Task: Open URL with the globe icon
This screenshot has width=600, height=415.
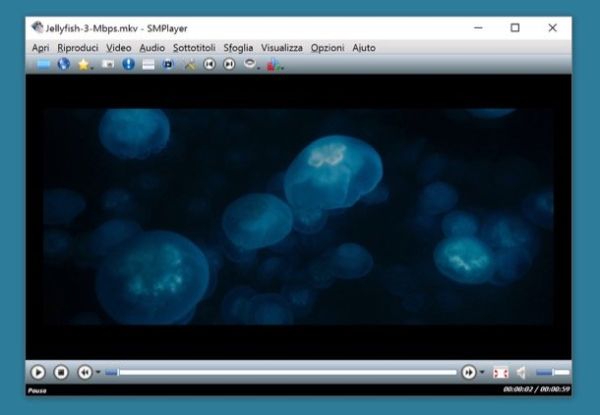Action: tap(64, 64)
